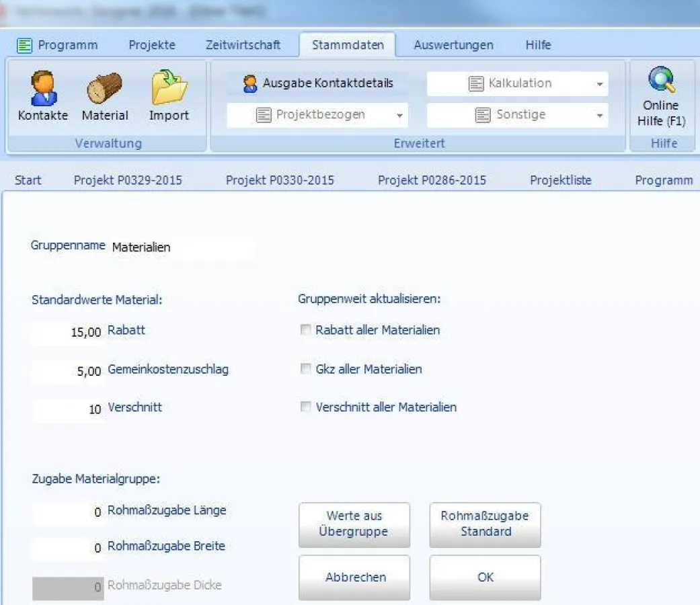
Task: Open the Sonstige dropdown menu
Action: (601, 114)
